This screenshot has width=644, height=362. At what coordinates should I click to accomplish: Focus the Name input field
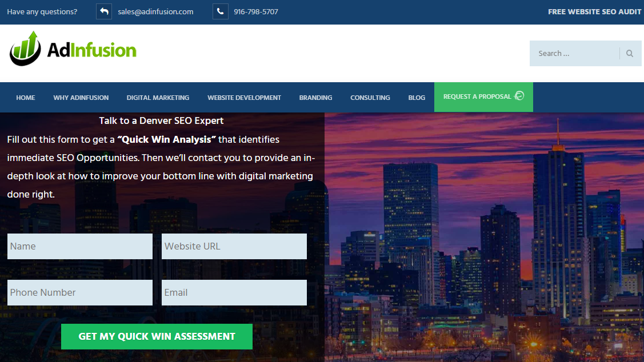(x=80, y=247)
